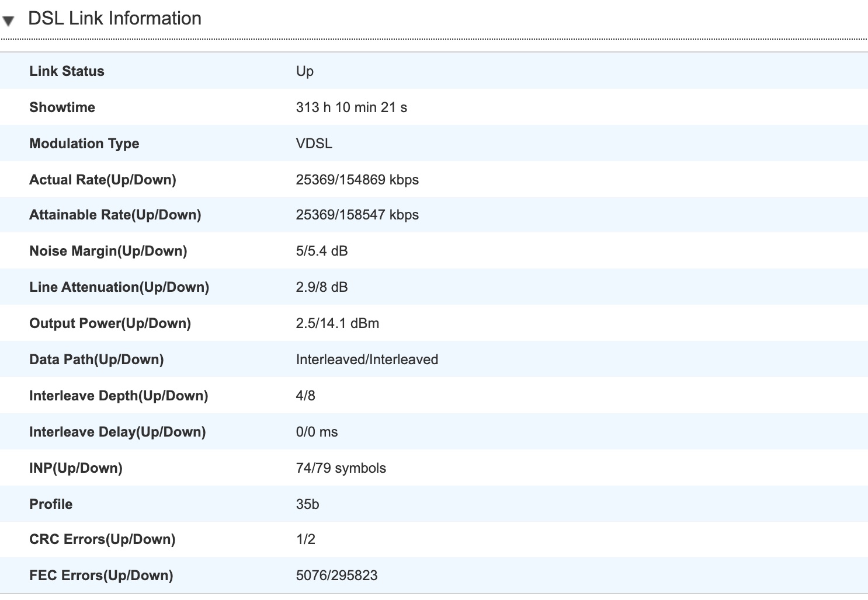Select the Noise Margin value 5/5.4 dB
The height and width of the screenshot is (600, 868).
(321, 251)
